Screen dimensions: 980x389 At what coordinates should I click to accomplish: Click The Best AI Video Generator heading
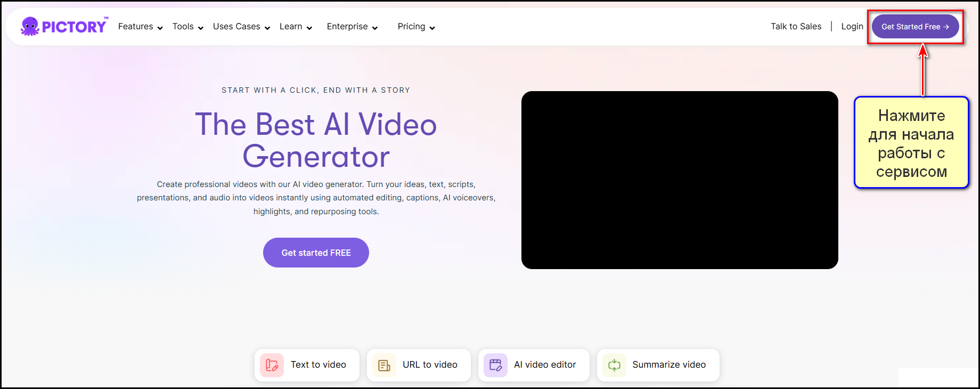point(316,140)
